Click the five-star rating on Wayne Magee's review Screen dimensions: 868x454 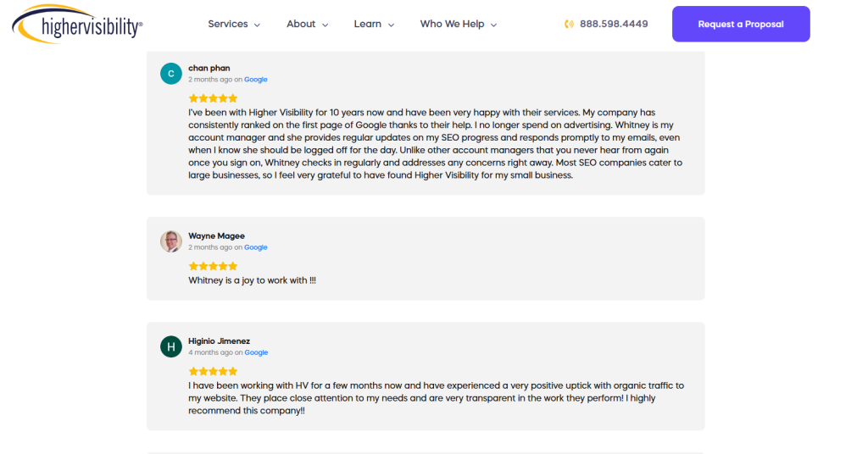213,266
